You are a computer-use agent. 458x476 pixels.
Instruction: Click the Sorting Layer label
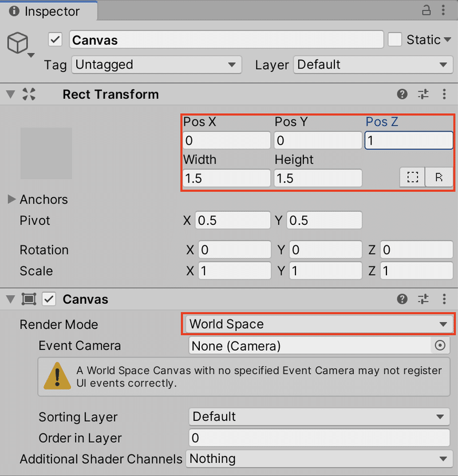pos(78,417)
